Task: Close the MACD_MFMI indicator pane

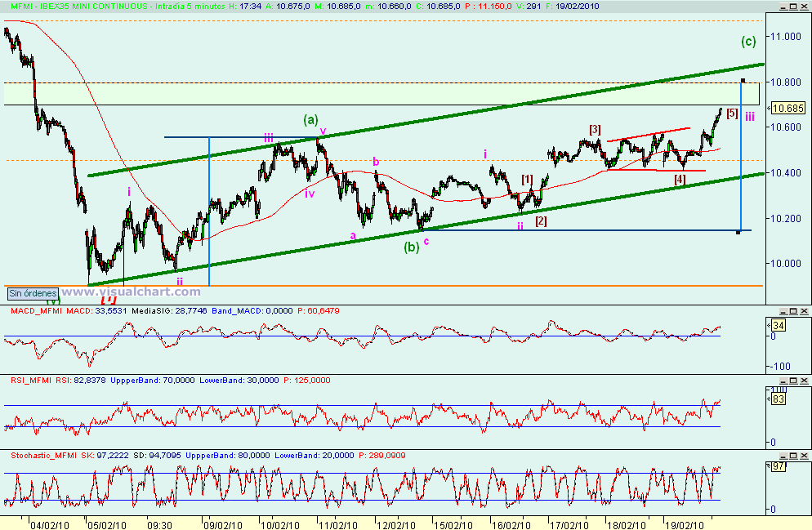Action: pyautogui.click(x=804, y=311)
